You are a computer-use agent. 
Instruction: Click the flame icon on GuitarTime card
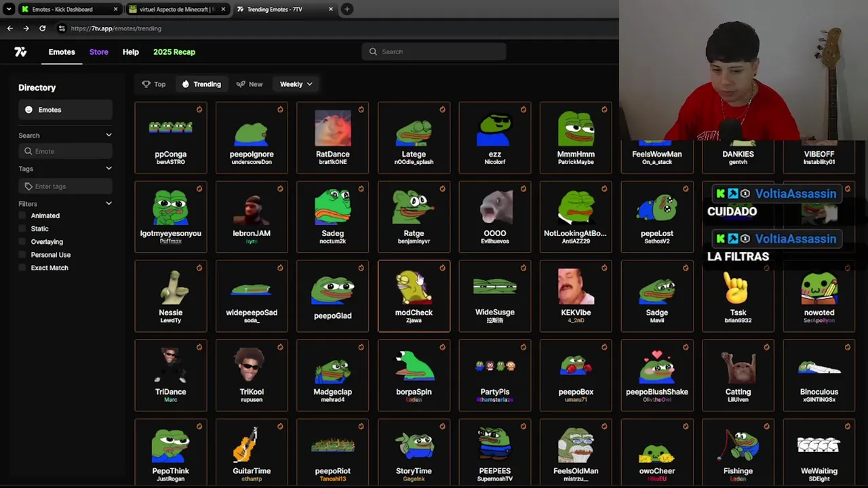point(280,426)
